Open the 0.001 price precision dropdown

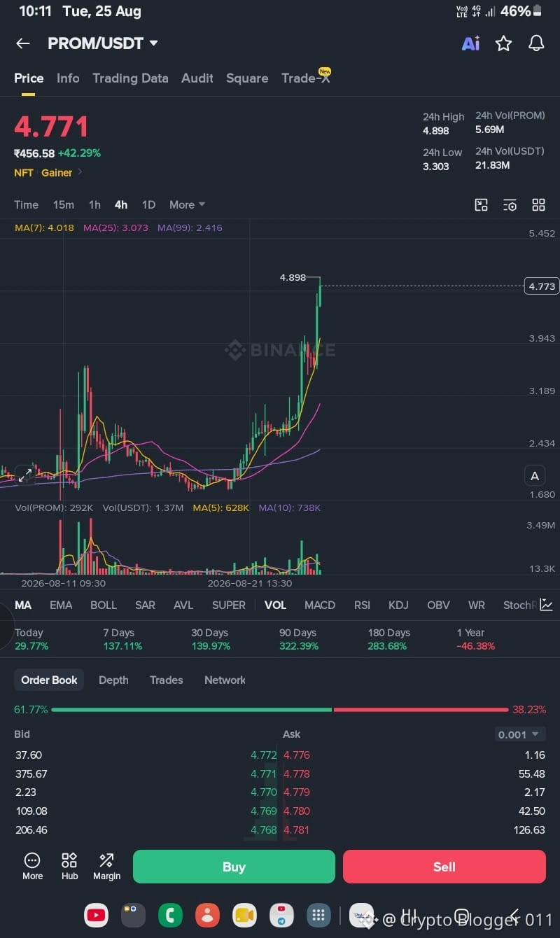coord(520,734)
